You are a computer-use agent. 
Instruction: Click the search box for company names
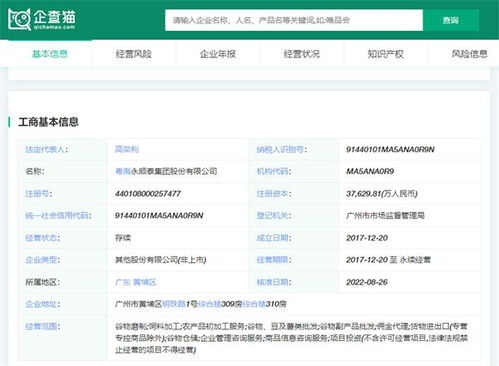point(294,20)
